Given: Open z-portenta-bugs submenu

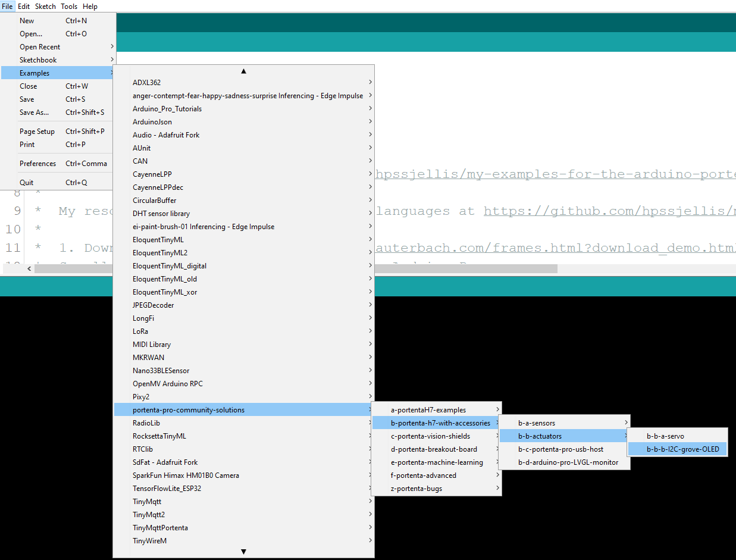Looking at the screenshot, I should (x=437, y=489).
